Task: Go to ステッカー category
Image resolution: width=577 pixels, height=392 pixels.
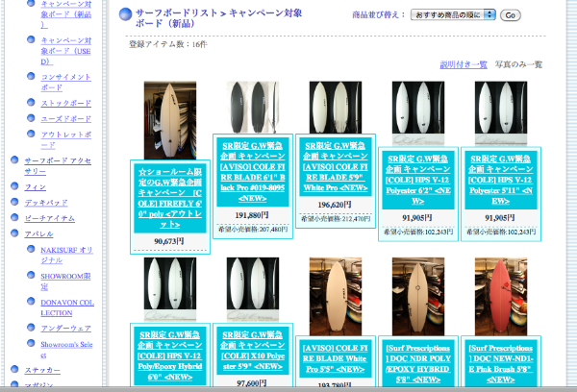Action: click(42, 370)
